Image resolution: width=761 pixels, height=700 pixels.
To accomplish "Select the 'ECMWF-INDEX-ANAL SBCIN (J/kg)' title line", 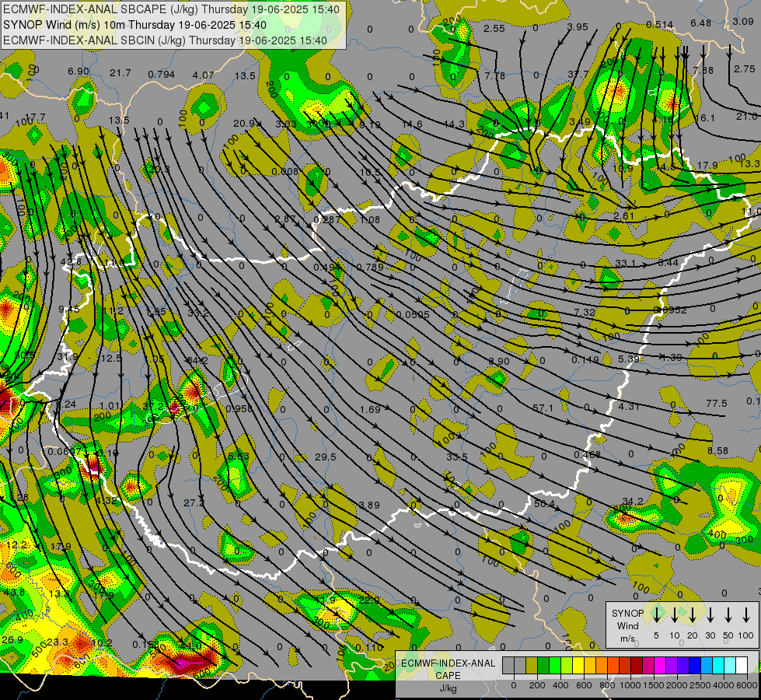I will point(165,40).
